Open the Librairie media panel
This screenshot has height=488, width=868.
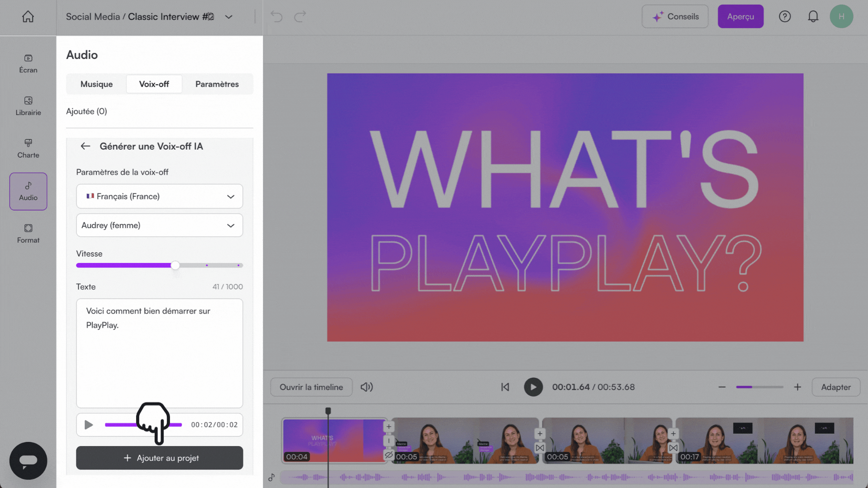click(28, 106)
